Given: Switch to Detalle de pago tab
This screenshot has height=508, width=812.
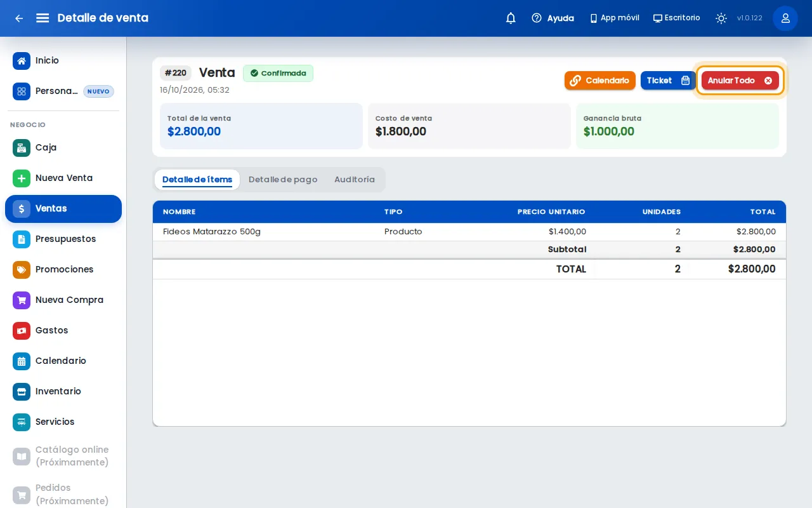Looking at the screenshot, I should pyautogui.click(x=283, y=180).
